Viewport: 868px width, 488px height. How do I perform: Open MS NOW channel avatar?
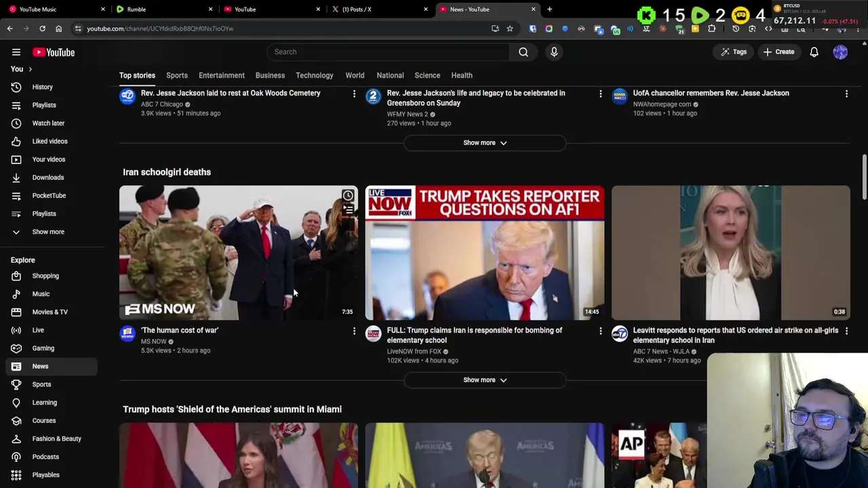[127, 333]
